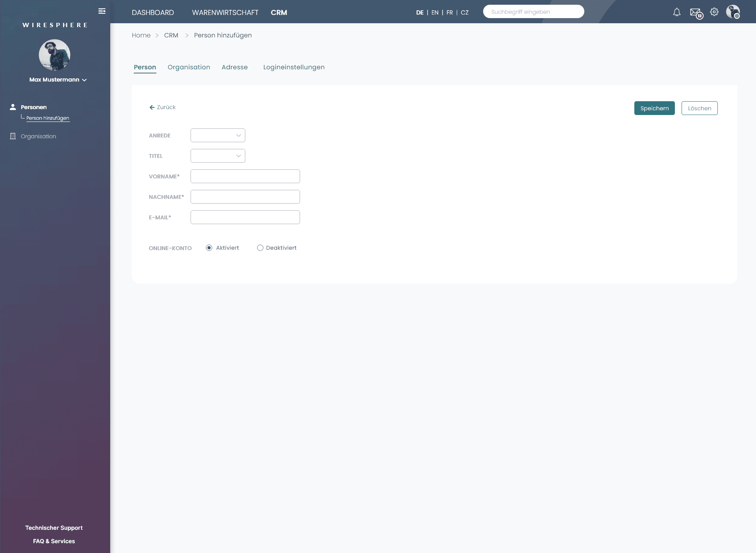Screen dimensions: 756x553
Task: Click user avatar in top bar
Action: point(733,12)
